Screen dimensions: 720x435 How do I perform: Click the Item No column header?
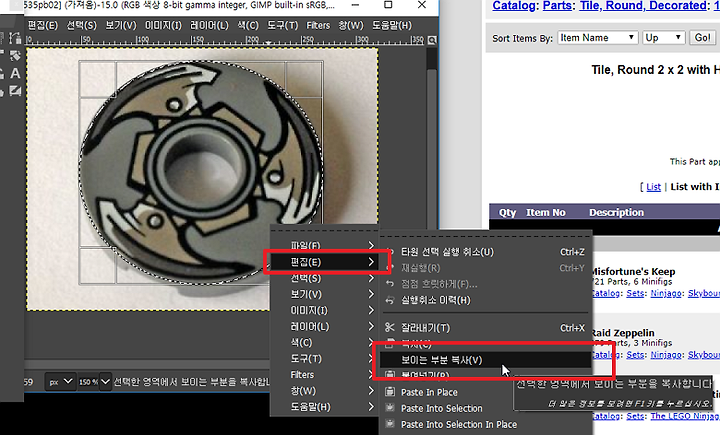coord(546,212)
